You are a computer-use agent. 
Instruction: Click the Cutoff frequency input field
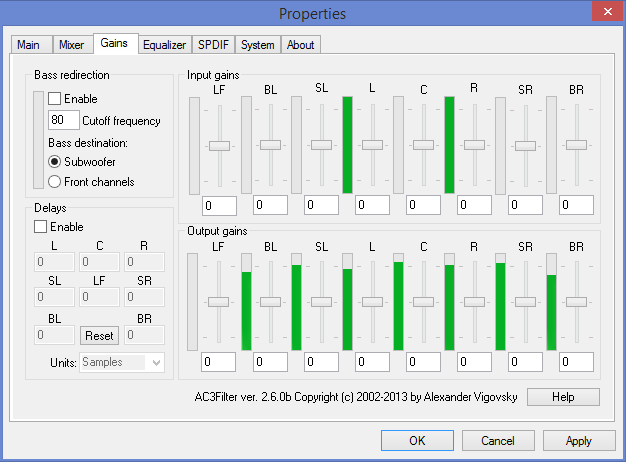(63, 120)
